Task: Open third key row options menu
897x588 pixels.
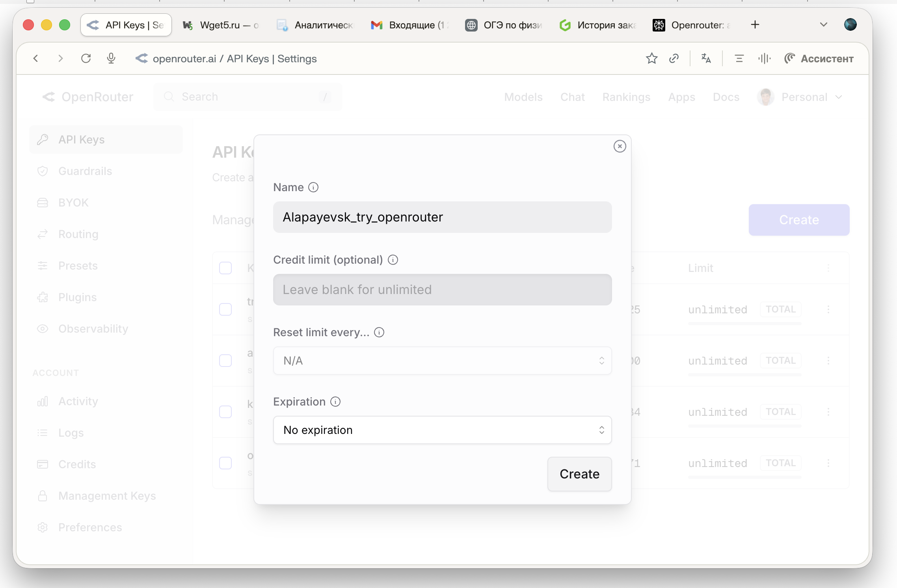Action: pyautogui.click(x=828, y=412)
